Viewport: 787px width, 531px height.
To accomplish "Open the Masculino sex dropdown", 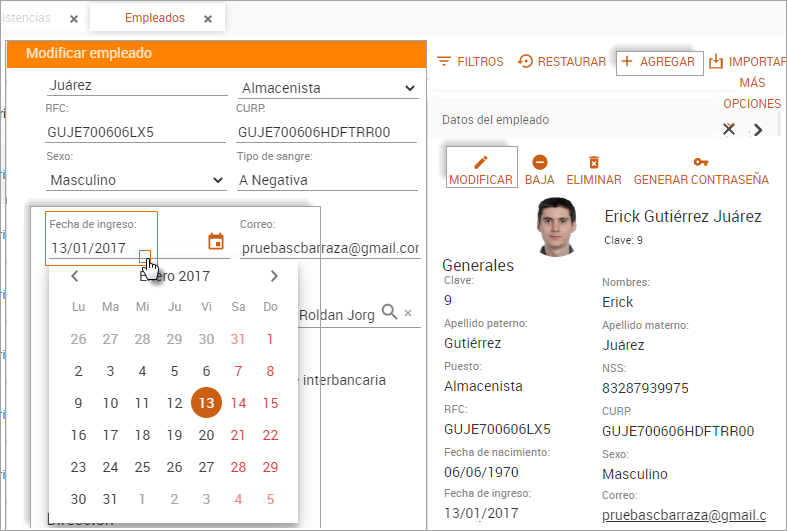I will pos(135,181).
